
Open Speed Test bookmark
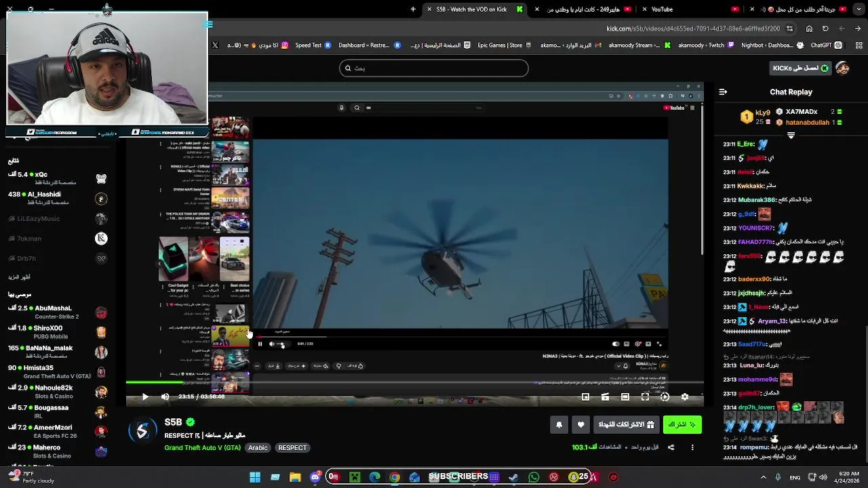coord(313,45)
